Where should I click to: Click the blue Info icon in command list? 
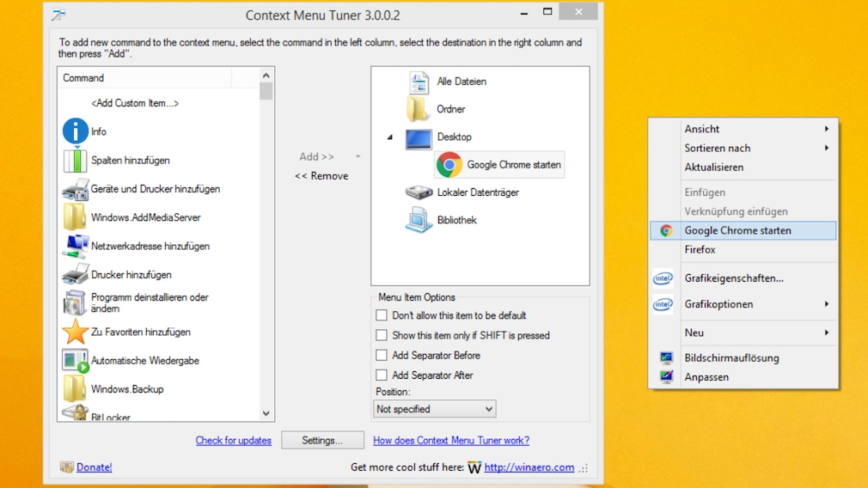click(76, 131)
